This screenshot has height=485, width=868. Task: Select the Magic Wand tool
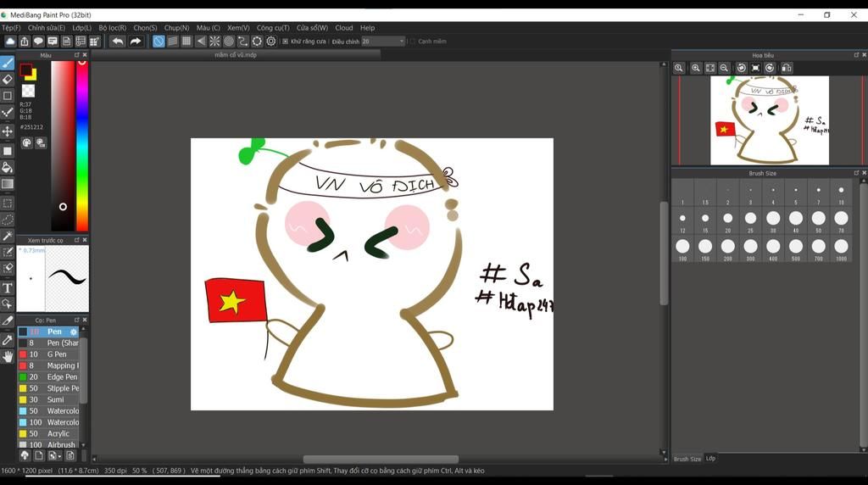7,236
